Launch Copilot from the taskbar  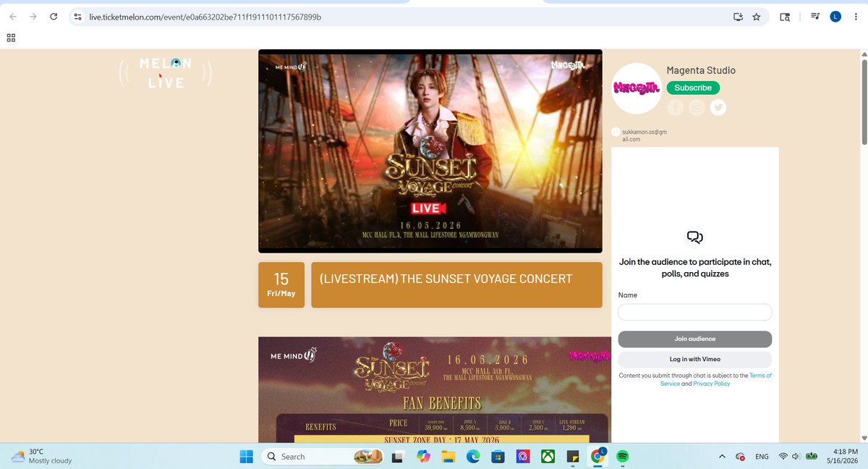point(422,457)
